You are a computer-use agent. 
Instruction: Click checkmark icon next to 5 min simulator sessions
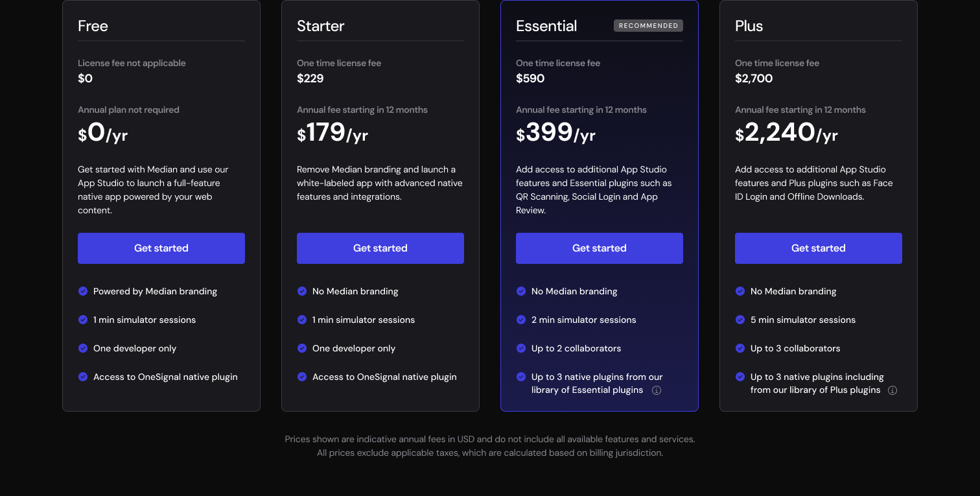[740, 320]
